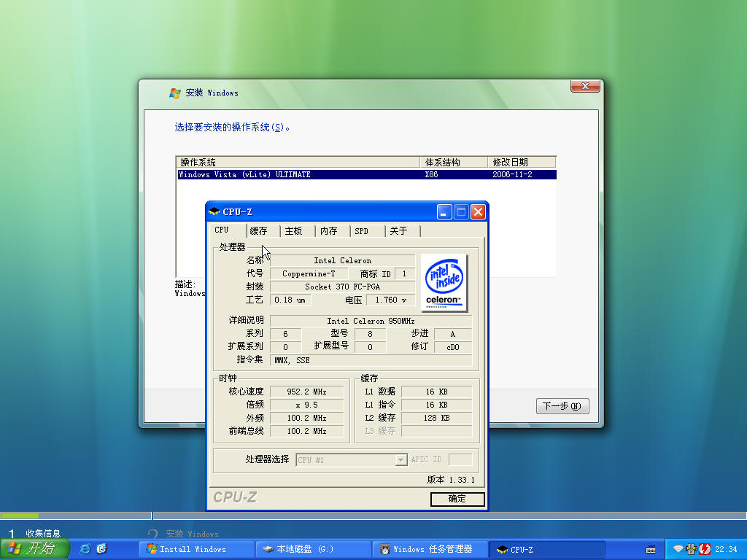Viewport: 747px width, 560px height.
Task: Click the Intel Celeron 950MHz specification field
Action: 371,321
